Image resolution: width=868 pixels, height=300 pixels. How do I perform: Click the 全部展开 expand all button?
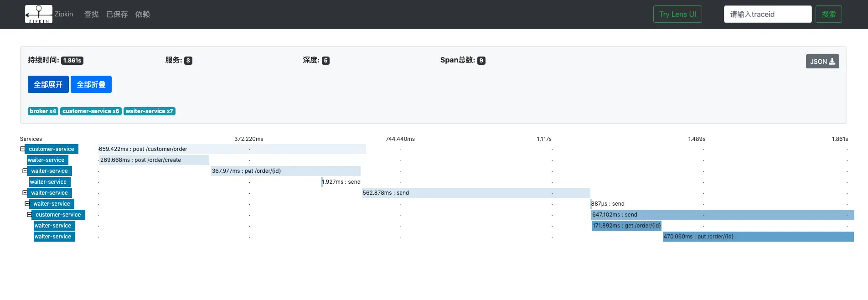point(48,84)
